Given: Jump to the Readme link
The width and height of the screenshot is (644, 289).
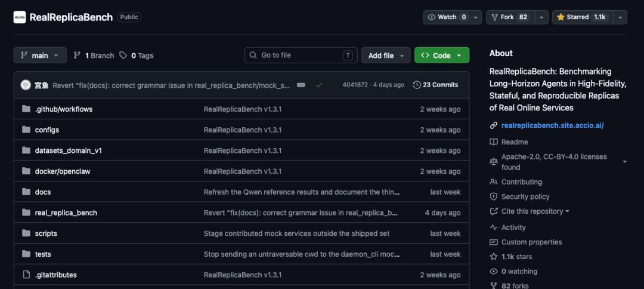Looking at the screenshot, I should [515, 142].
